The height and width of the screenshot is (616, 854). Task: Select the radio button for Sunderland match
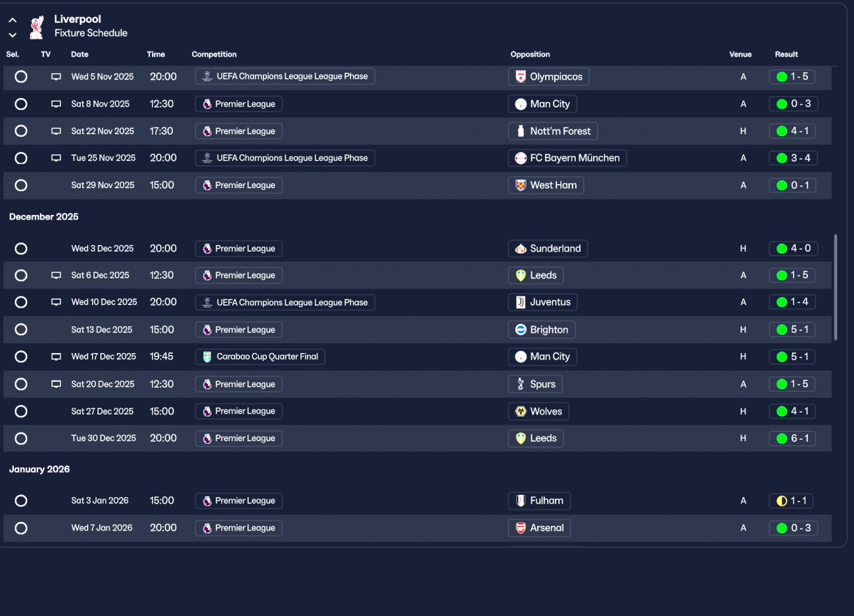[21, 248]
